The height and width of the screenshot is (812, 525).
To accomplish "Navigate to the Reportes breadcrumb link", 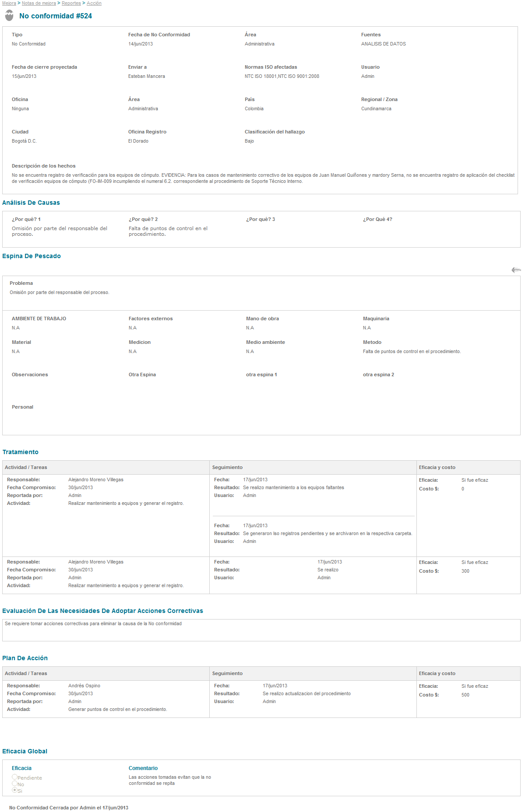I will [71, 3].
